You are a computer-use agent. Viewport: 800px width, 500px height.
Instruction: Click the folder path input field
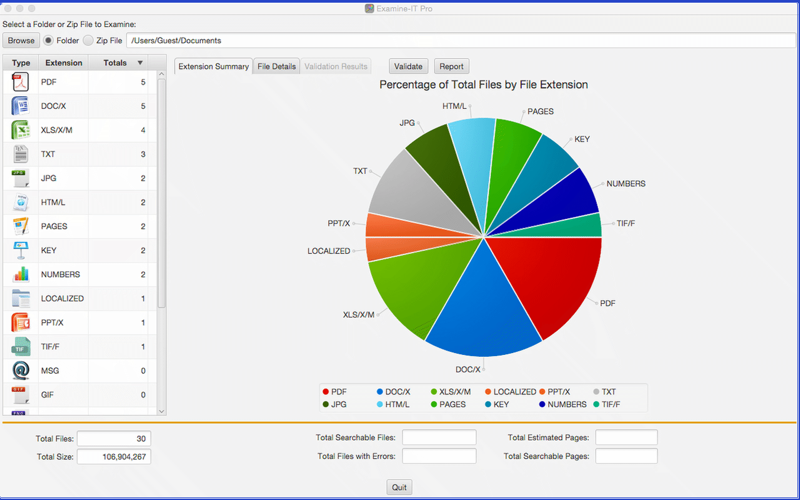462,40
